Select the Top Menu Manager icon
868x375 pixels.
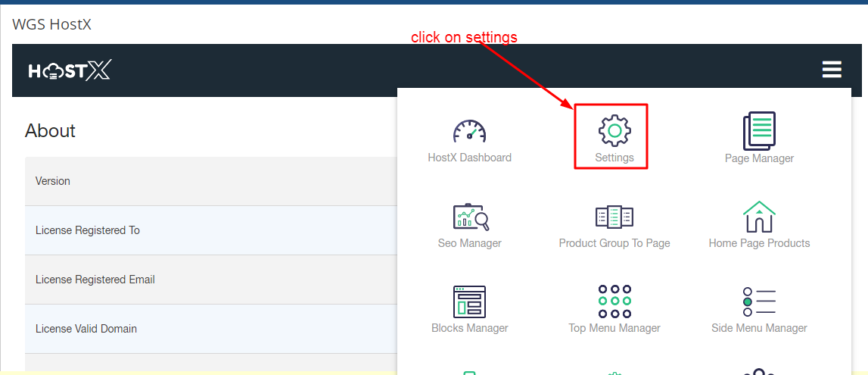point(614,302)
